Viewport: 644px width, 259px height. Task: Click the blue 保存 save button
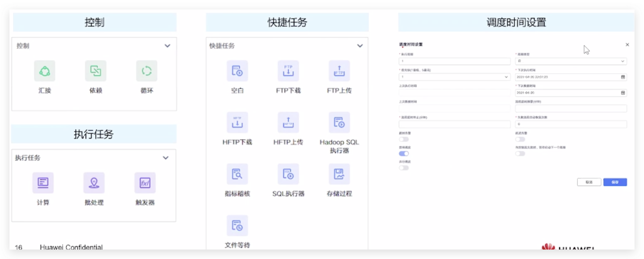(615, 182)
